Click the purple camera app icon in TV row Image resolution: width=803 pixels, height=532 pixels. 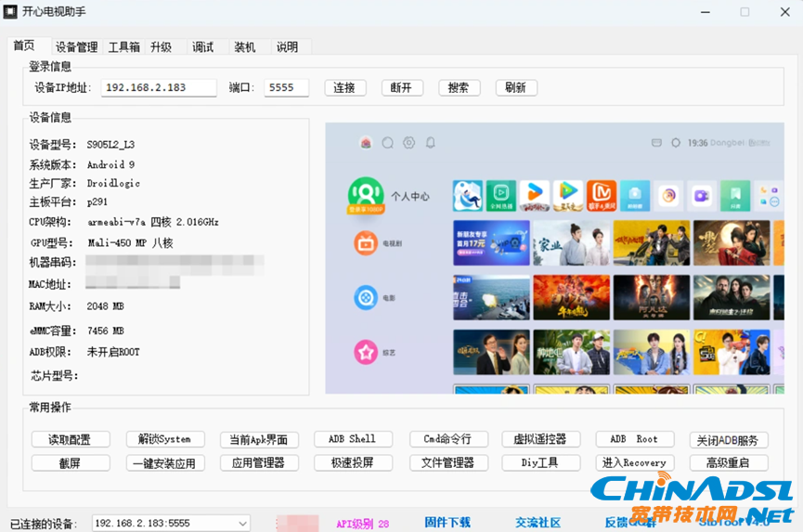point(702,196)
